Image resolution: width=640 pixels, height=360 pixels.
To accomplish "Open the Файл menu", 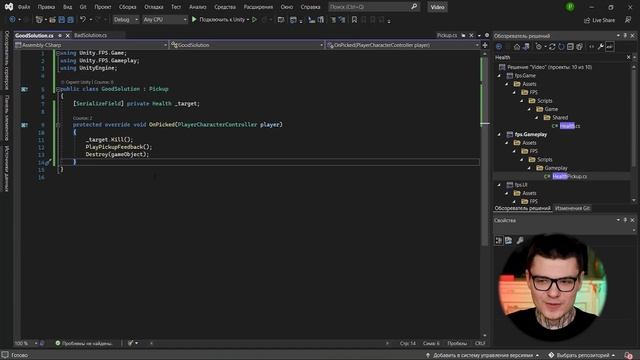I will [24, 7].
